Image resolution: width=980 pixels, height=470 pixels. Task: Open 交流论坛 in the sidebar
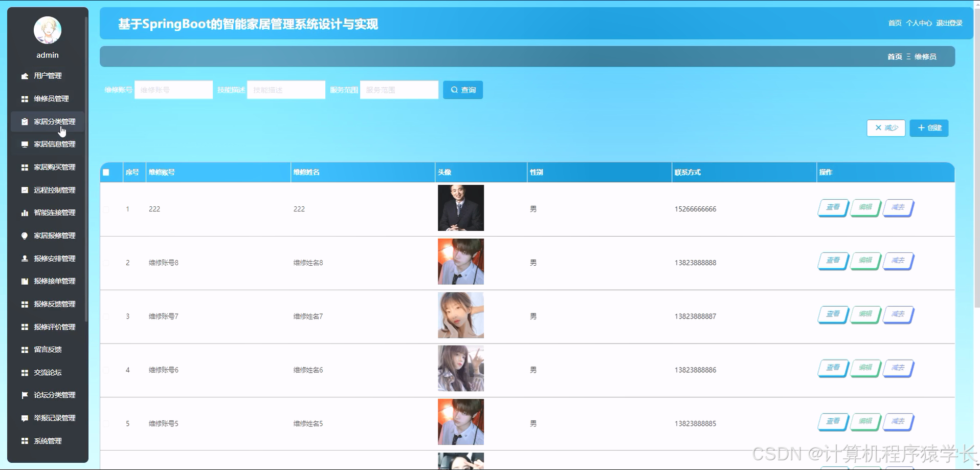coord(48,373)
